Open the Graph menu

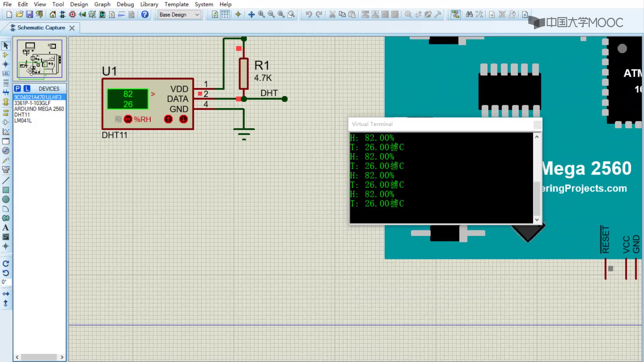102,4
